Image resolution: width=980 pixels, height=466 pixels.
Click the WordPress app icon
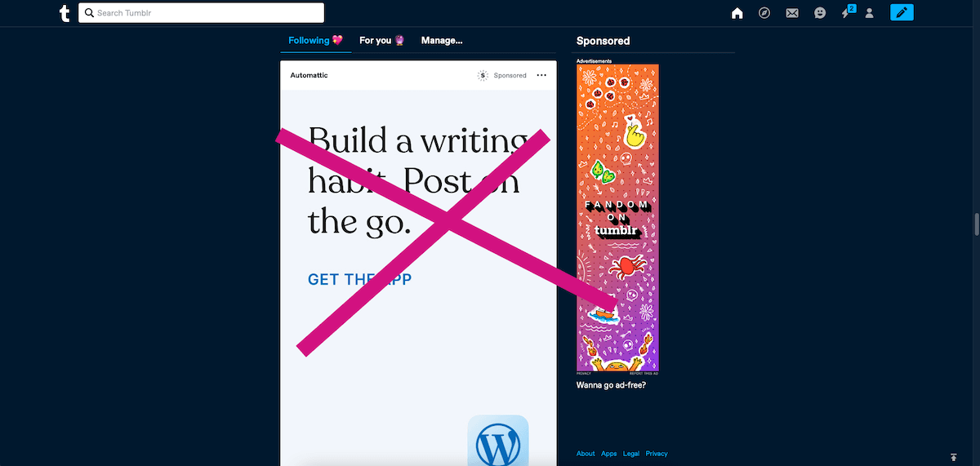498,441
